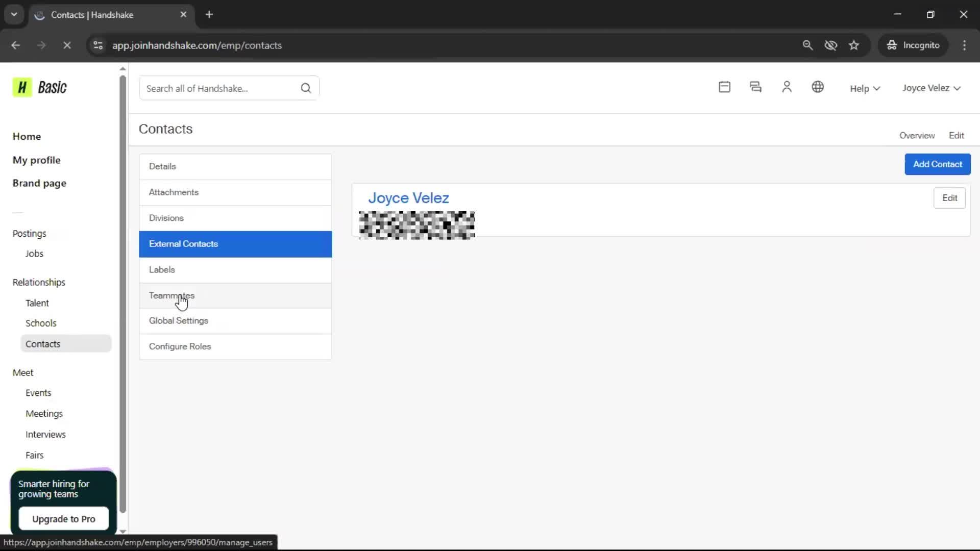Click the Overview link
The height and width of the screenshot is (551, 980).
click(917, 136)
